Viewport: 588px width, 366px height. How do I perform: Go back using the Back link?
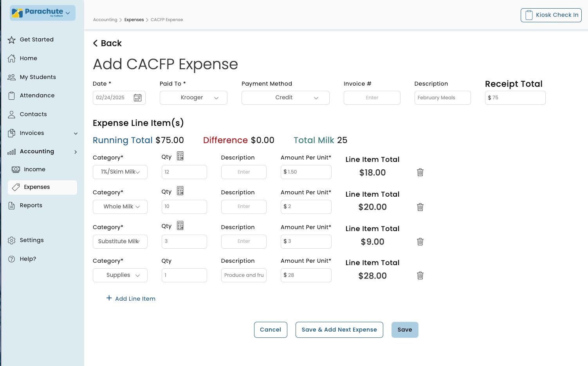tap(107, 43)
